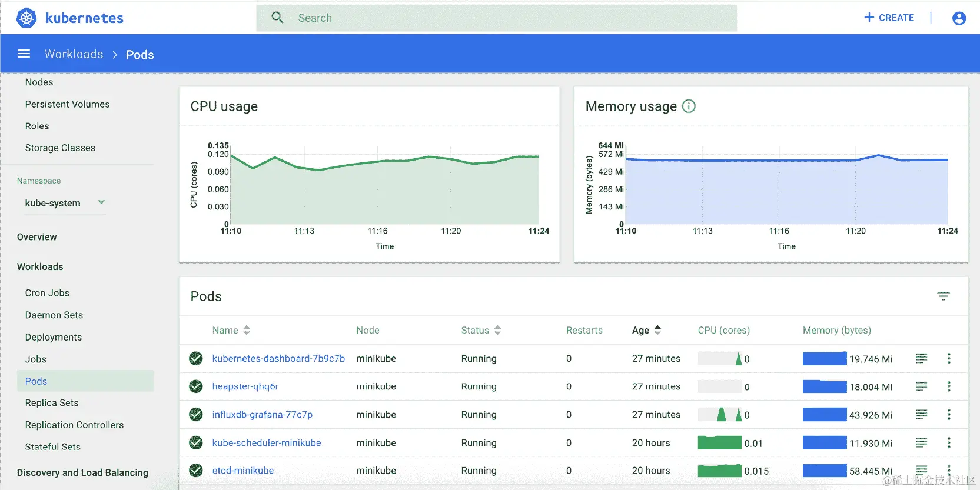Select Cron Jobs in sidebar

47,293
